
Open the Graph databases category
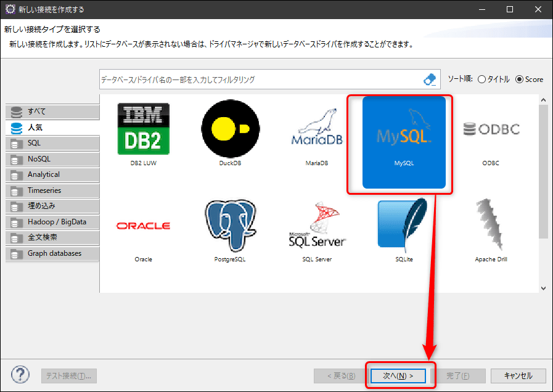[52, 253]
